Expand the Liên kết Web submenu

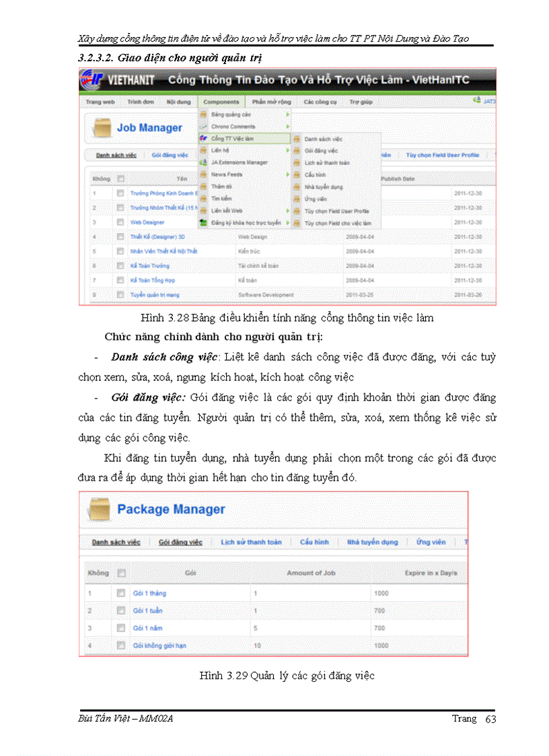point(289,209)
